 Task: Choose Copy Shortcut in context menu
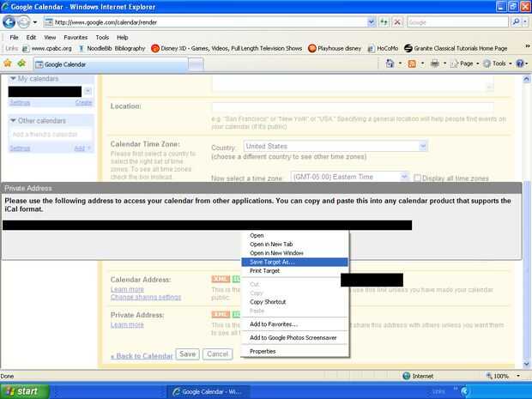coord(294,302)
